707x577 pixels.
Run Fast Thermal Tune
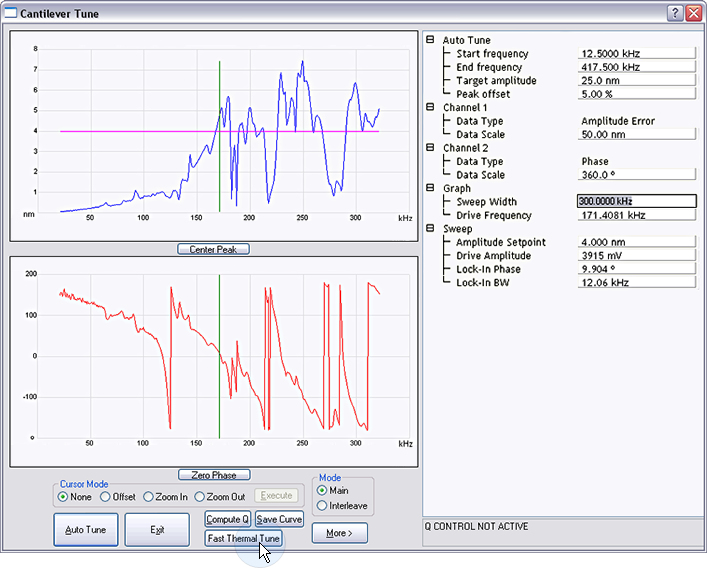243,539
